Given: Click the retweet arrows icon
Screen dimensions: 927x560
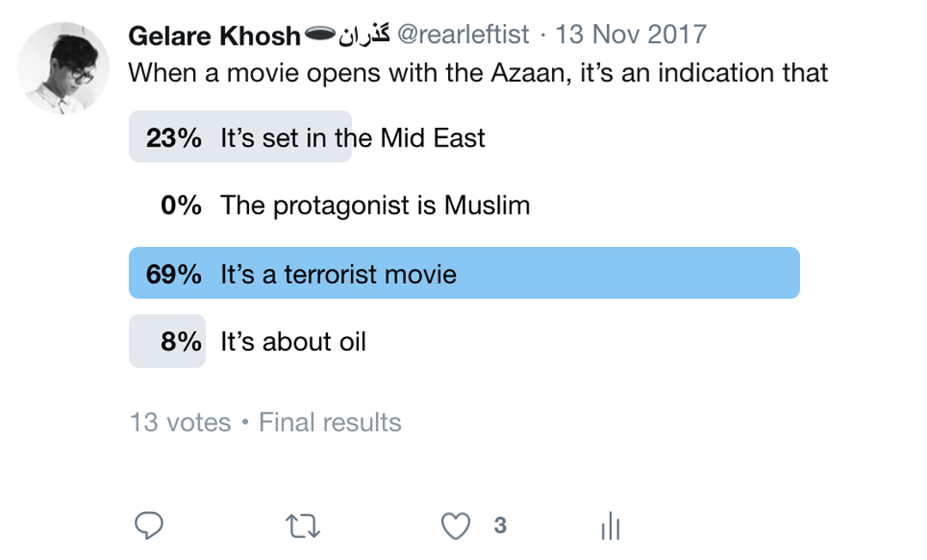Looking at the screenshot, I should [x=302, y=526].
